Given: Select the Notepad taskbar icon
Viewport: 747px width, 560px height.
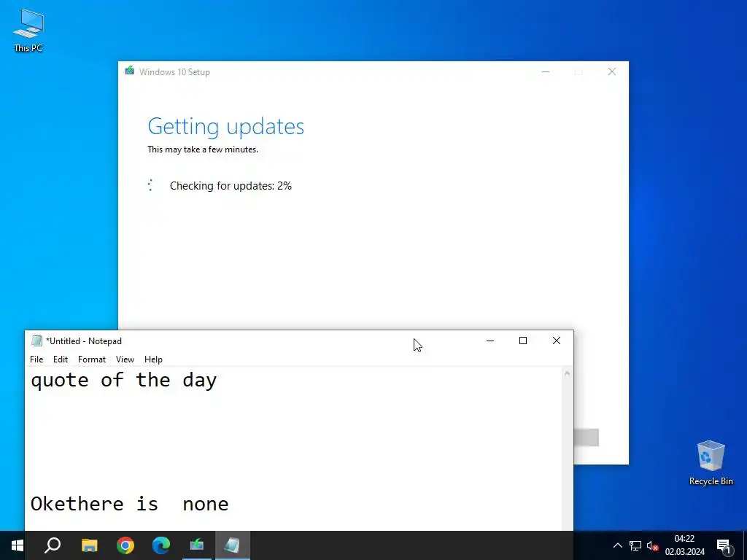Looking at the screenshot, I should 233,545.
